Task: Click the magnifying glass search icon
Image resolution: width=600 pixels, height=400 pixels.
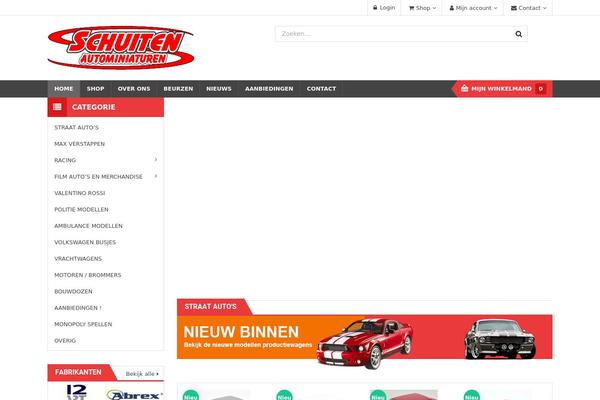Action: [x=518, y=34]
